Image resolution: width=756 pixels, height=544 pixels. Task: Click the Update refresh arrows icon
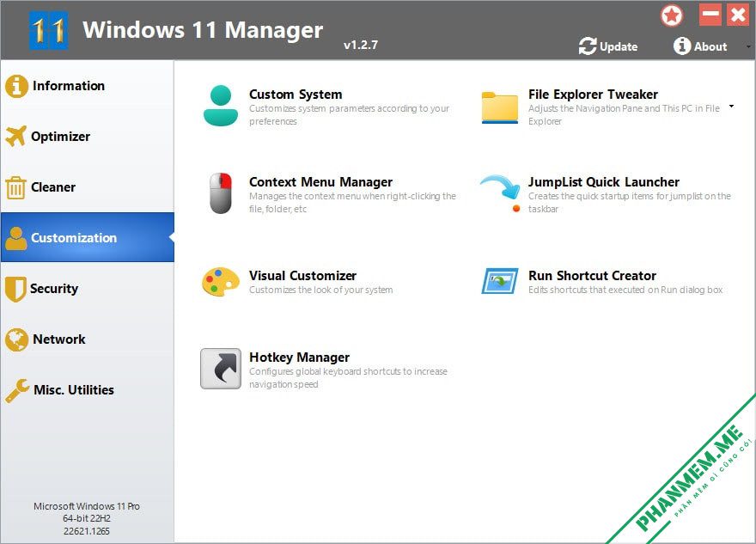588,46
